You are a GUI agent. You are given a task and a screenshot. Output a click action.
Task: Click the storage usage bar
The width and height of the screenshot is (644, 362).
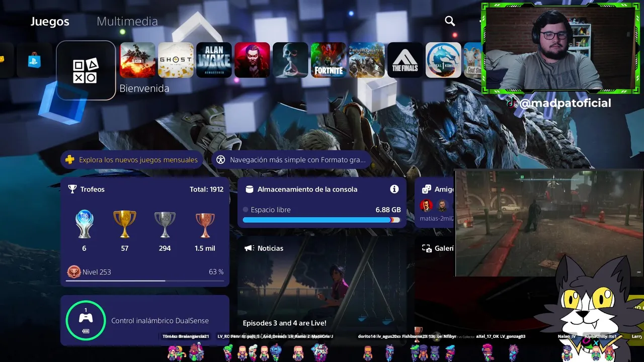(321, 220)
